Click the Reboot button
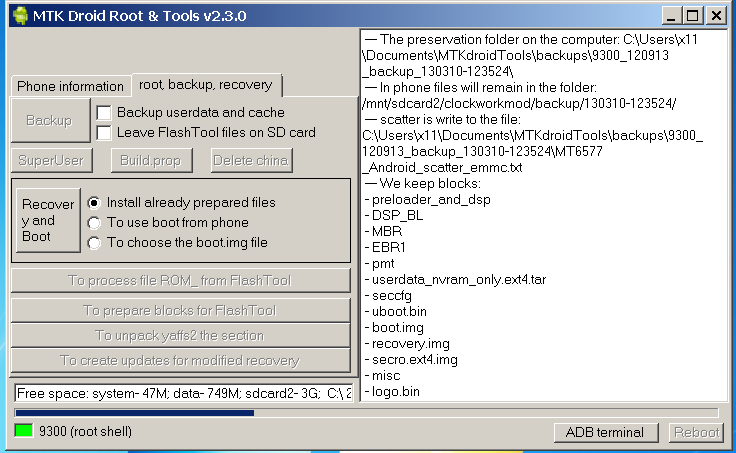736x453 pixels. point(696,432)
